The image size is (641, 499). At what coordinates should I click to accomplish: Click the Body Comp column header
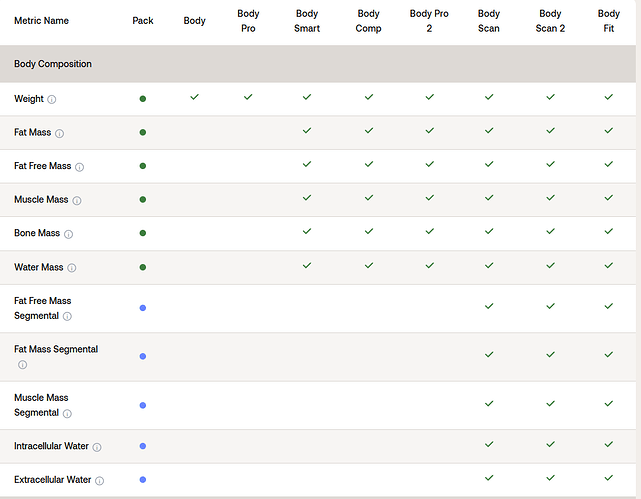[x=369, y=21]
